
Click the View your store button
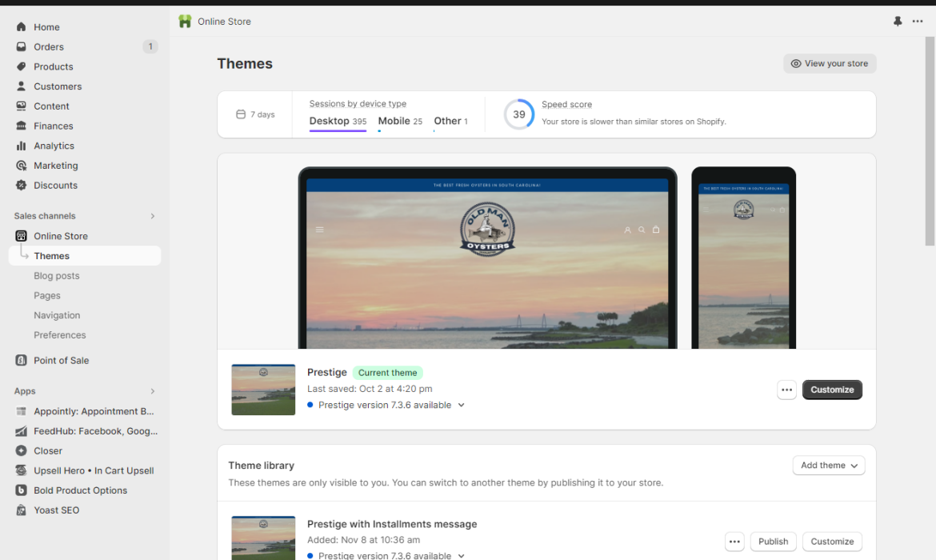830,63
